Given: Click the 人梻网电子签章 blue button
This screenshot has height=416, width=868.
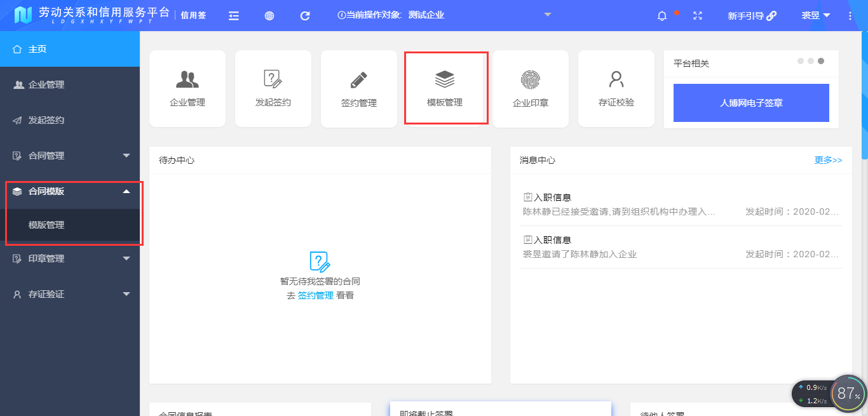Looking at the screenshot, I should pos(751,102).
